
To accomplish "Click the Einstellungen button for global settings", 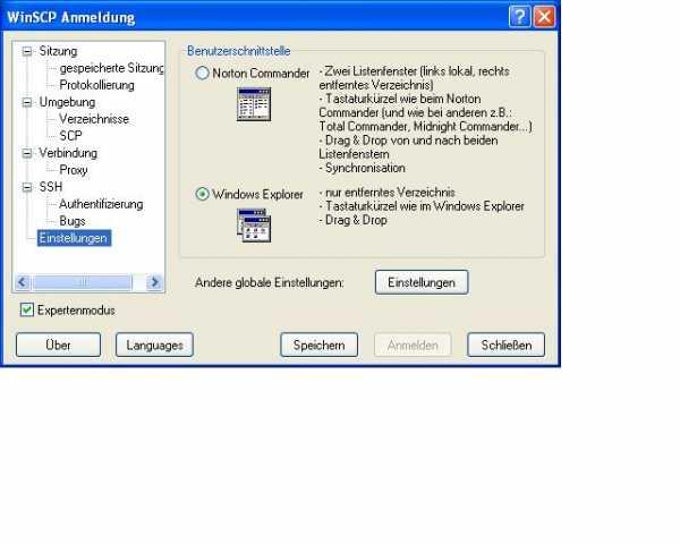I will [x=422, y=282].
